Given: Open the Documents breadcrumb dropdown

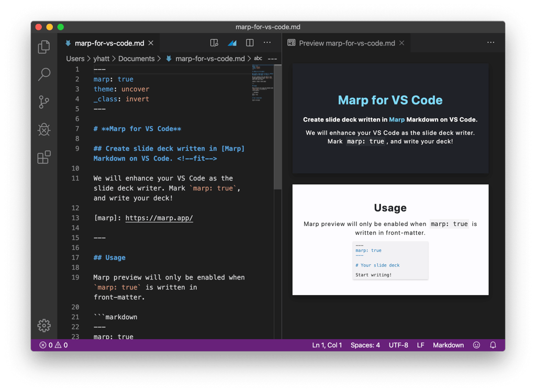Looking at the screenshot, I should click(137, 58).
